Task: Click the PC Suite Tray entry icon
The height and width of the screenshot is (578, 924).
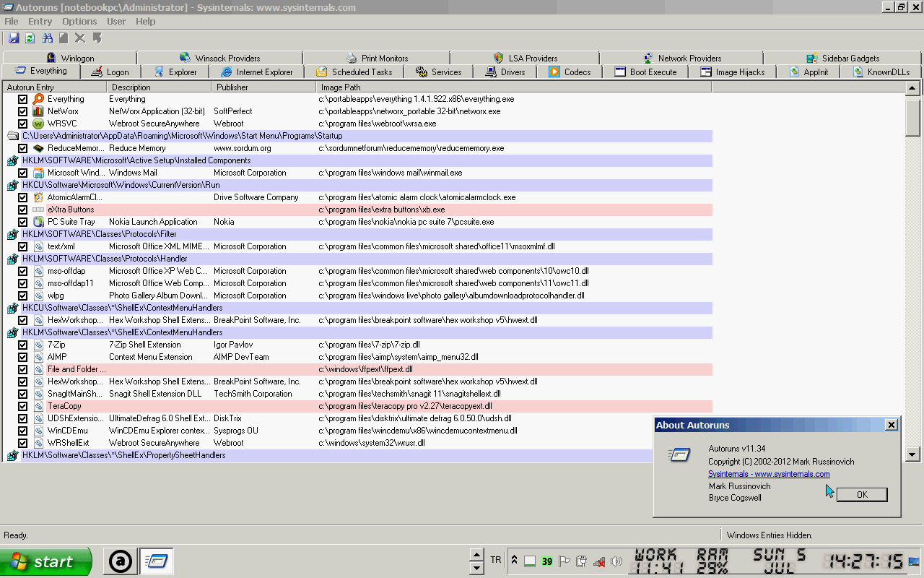Action: [x=39, y=222]
